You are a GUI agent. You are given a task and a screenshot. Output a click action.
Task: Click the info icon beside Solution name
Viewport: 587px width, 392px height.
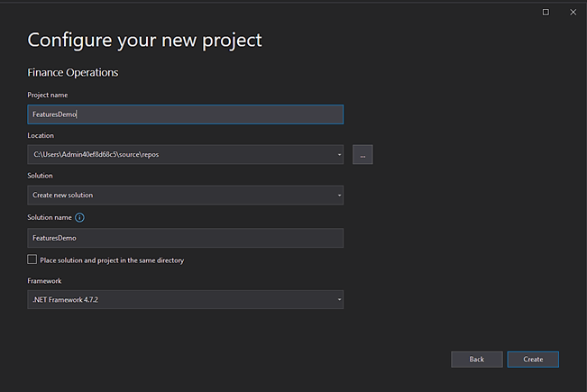point(79,217)
